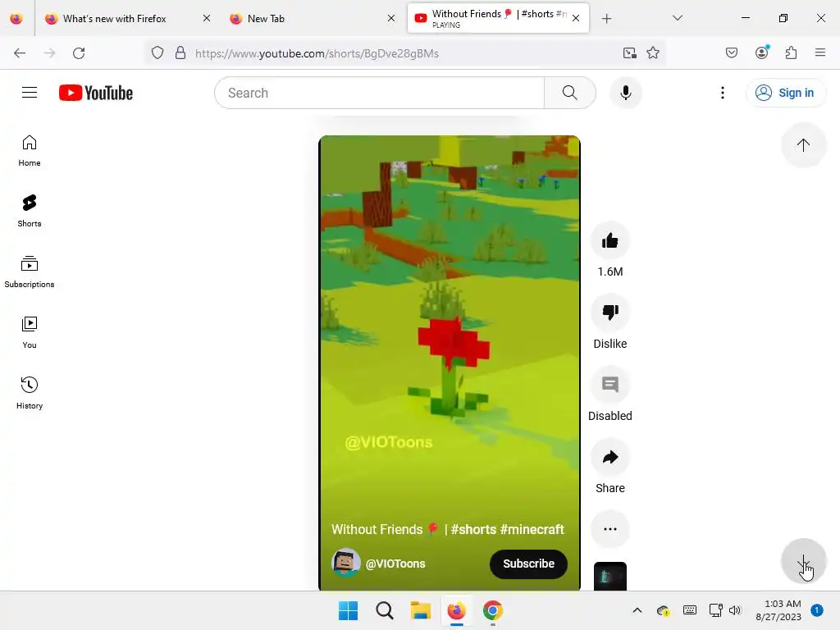840x630 pixels.
Task: Like this short with the thumbs-up
Action: tap(610, 240)
